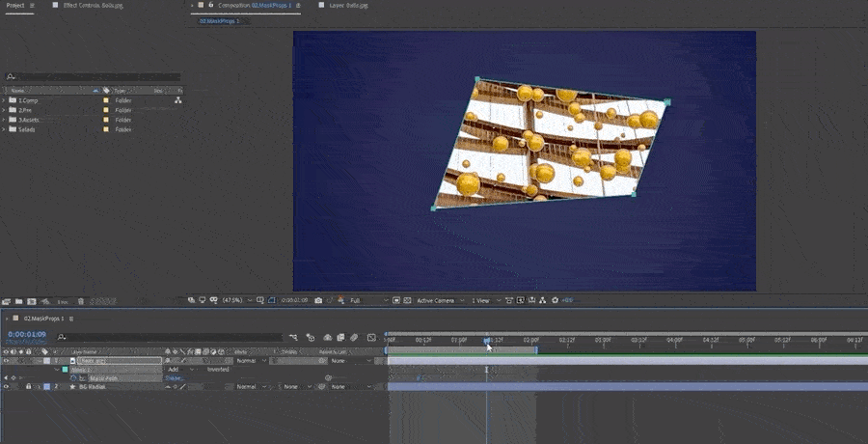Toggle the lock on BG Radial layer
Screen dimensions: 868x444
click(27, 387)
